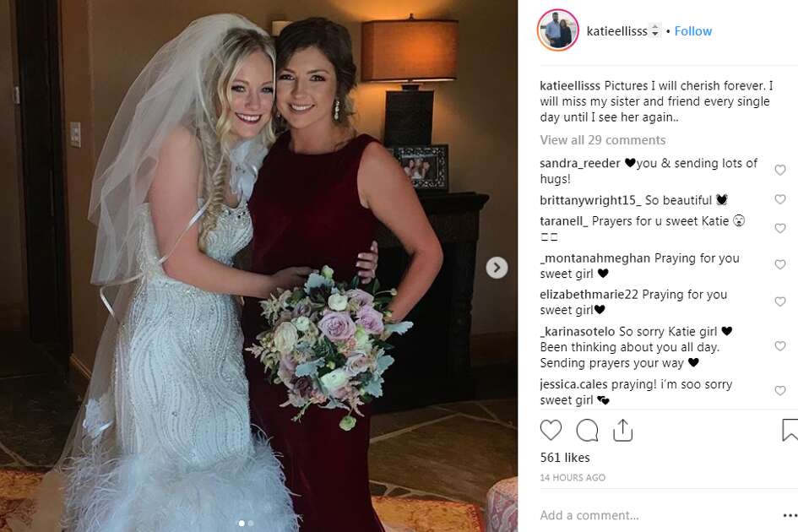
Task: Follow the katieellisss account
Action: (x=693, y=31)
